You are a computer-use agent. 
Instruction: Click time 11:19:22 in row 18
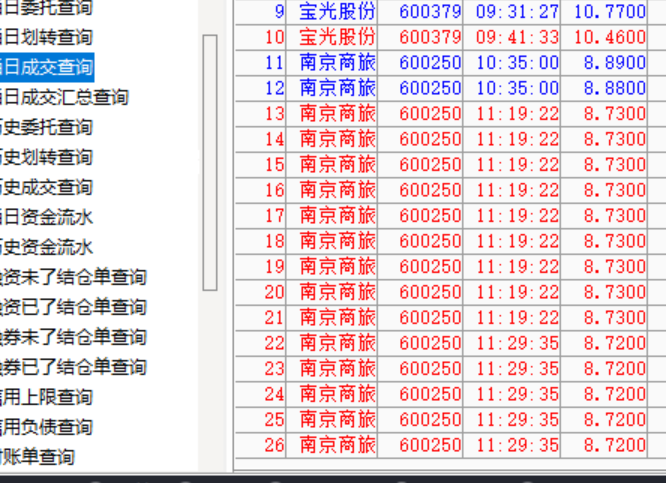point(517,241)
